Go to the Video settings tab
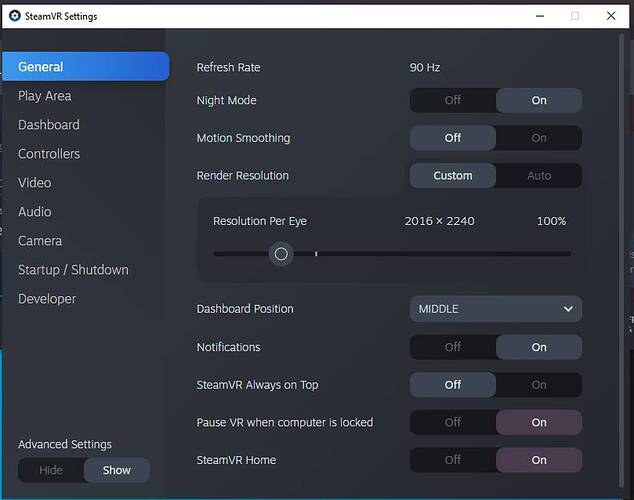The width and height of the screenshot is (634, 500). (35, 183)
